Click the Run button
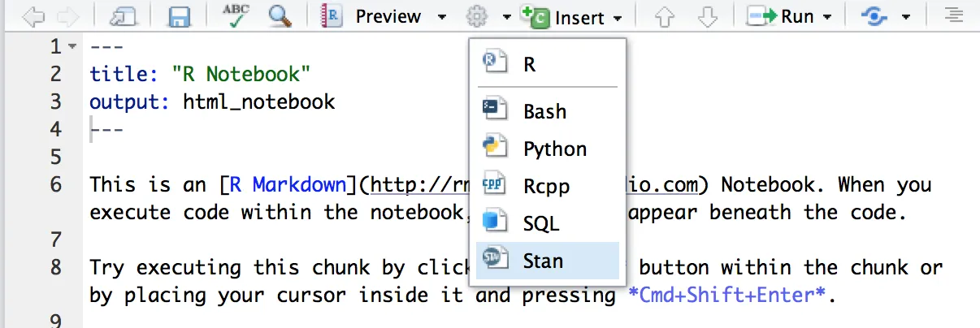The image size is (980, 328). 781,16
